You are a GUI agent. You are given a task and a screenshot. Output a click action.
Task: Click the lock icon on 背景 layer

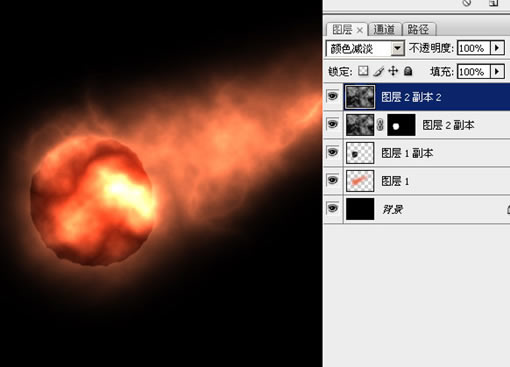(508, 209)
